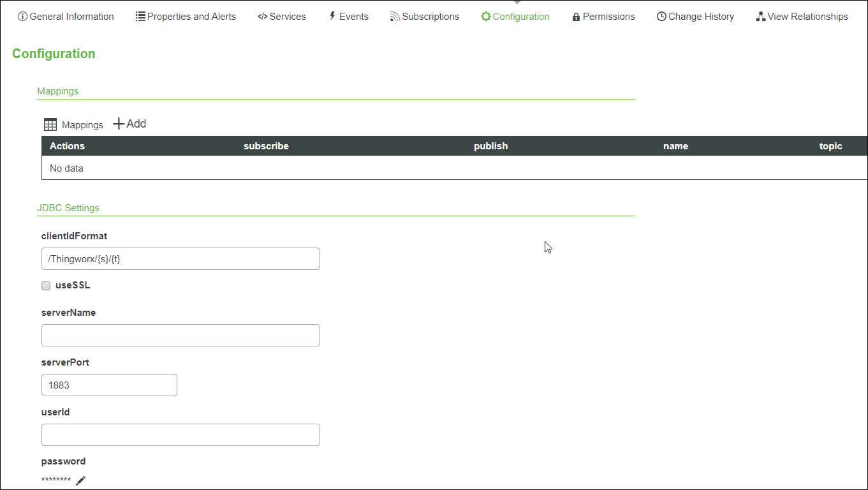Click the Subscriptions feed icon

pyautogui.click(x=395, y=17)
